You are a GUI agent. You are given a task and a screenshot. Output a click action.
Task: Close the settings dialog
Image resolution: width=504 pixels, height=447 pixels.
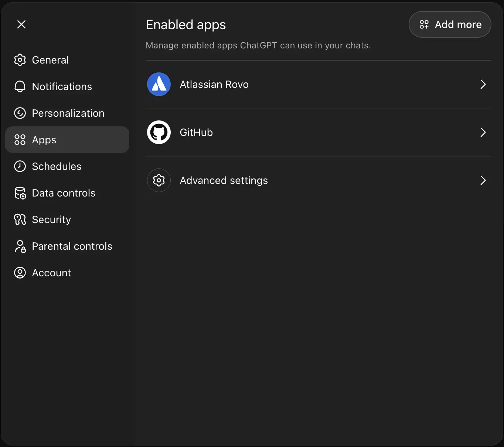point(21,24)
